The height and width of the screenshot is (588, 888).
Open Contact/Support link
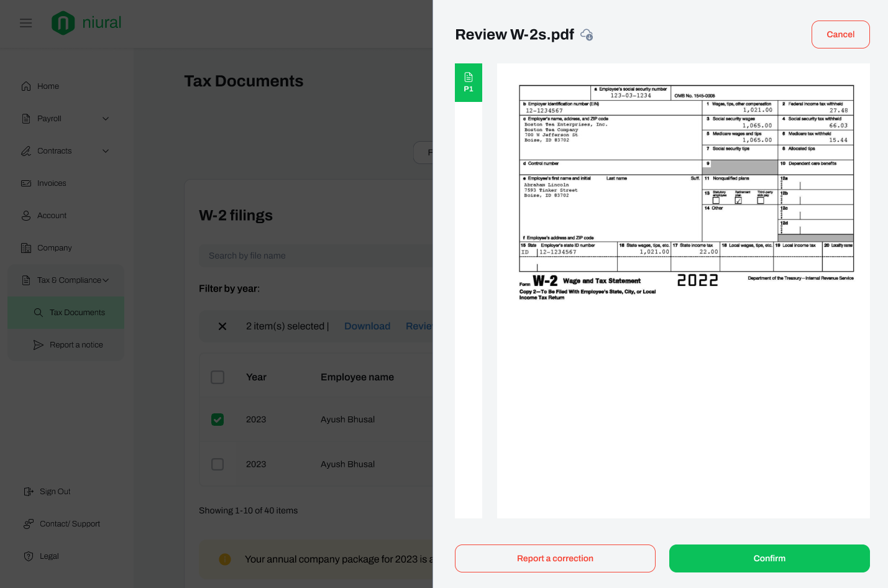[70, 524]
